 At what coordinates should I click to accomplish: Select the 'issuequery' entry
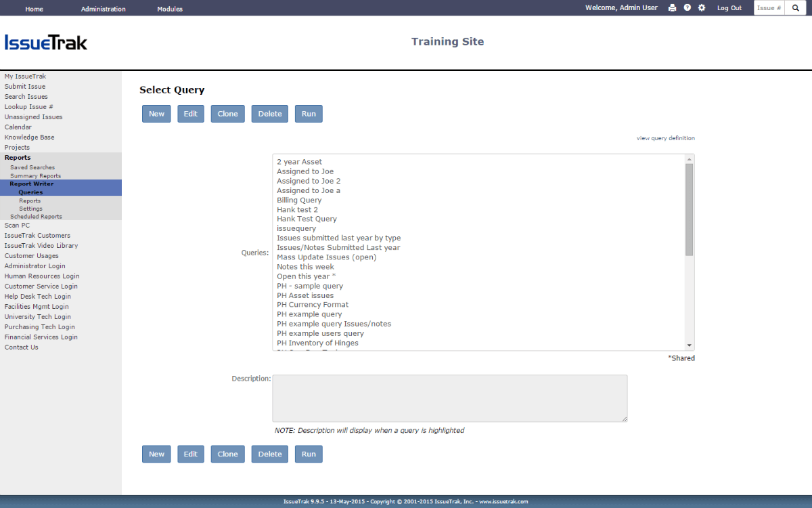[x=296, y=228]
